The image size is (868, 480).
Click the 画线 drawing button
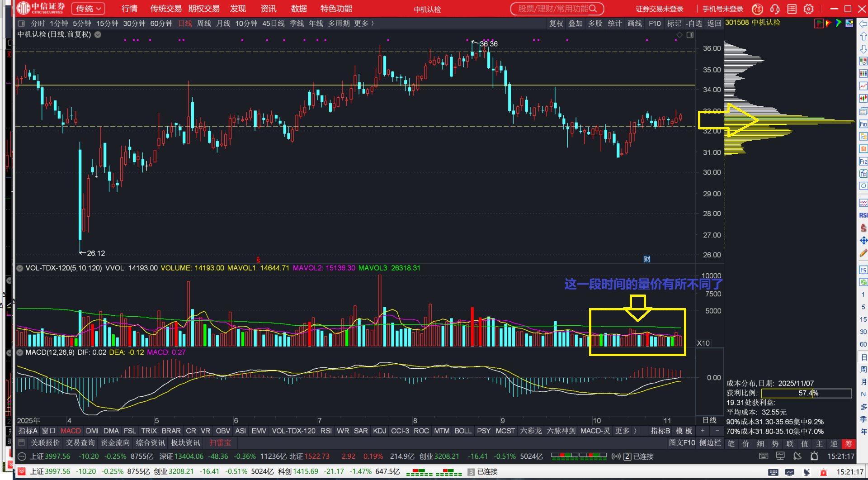click(635, 24)
